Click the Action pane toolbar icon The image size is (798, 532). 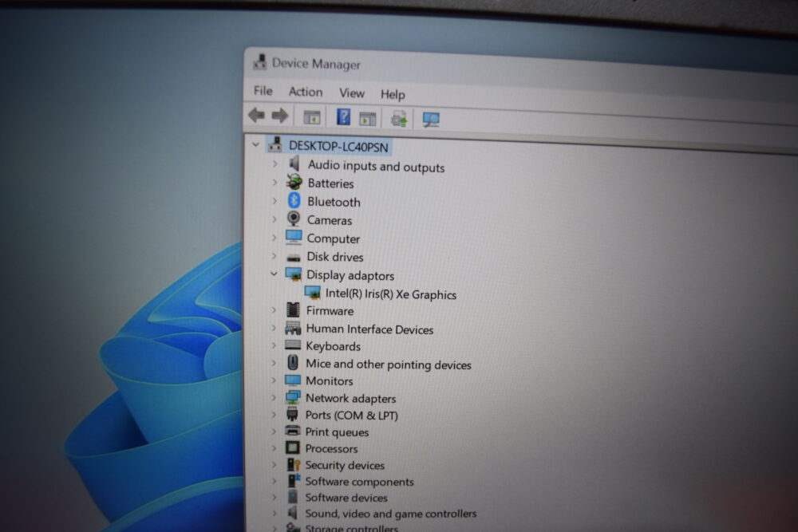(x=367, y=119)
